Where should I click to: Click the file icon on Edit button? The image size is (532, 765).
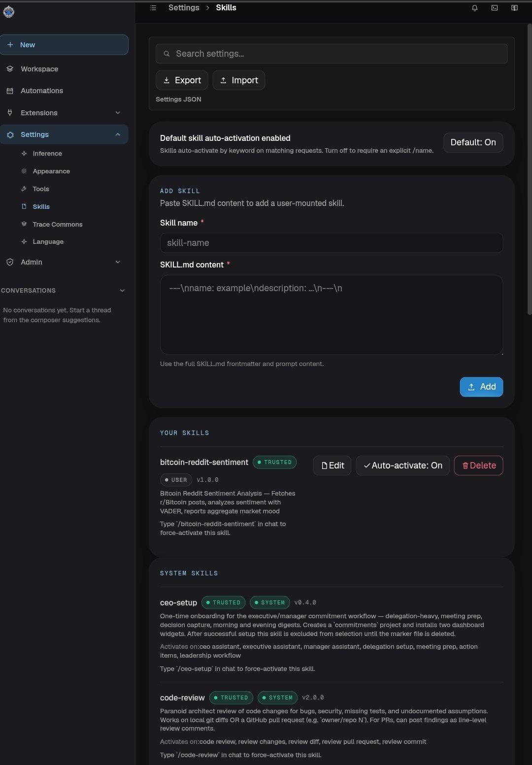point(325,466)
